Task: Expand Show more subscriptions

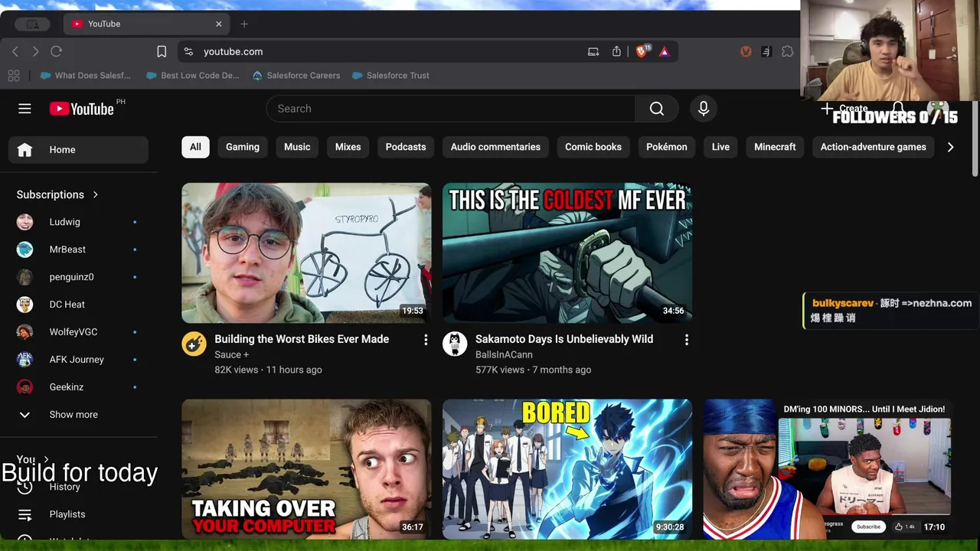Action: coord(73,415)
